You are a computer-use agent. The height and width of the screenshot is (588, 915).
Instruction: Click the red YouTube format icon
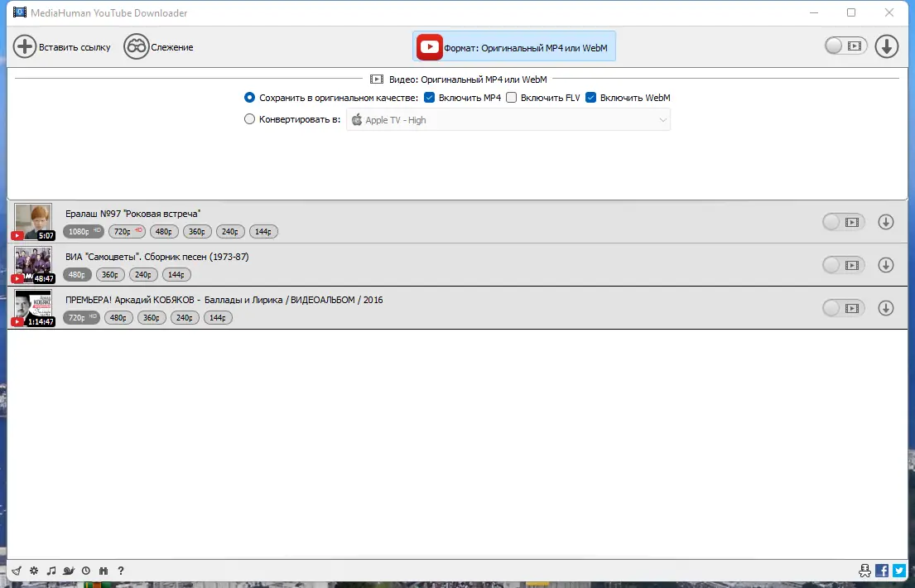coord(430,47)
